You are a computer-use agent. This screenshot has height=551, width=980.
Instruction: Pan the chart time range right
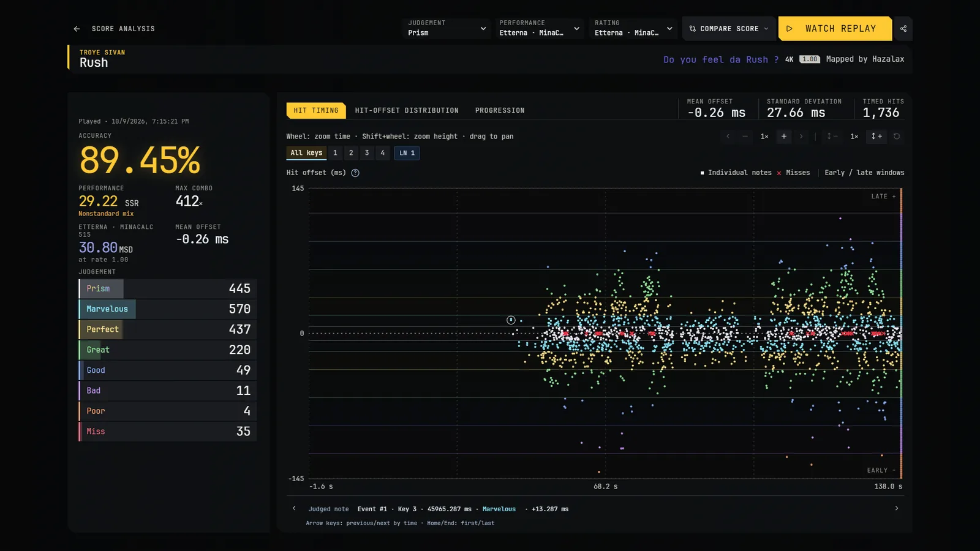[801, 137]
